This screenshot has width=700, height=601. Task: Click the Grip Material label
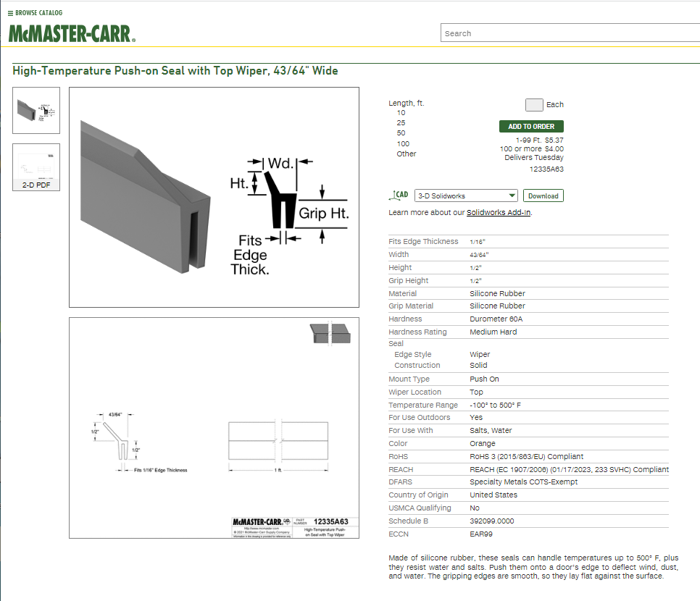[x=411, y=306]
